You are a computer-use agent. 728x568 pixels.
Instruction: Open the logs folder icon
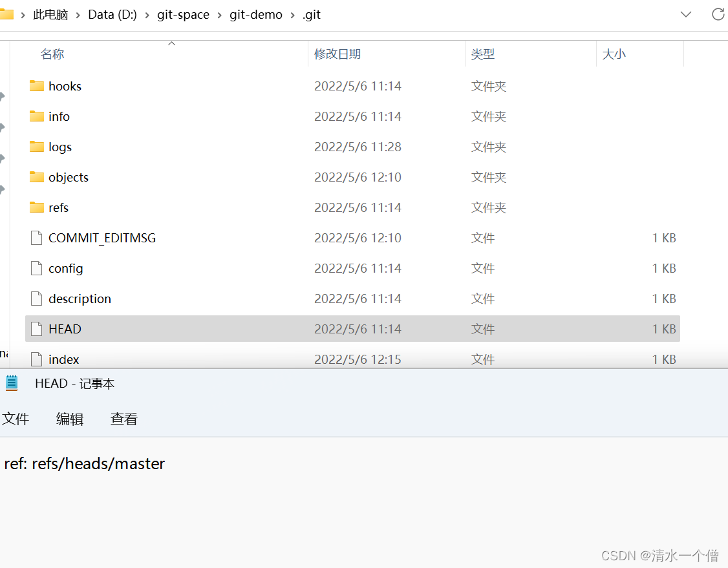click(37, 147)
